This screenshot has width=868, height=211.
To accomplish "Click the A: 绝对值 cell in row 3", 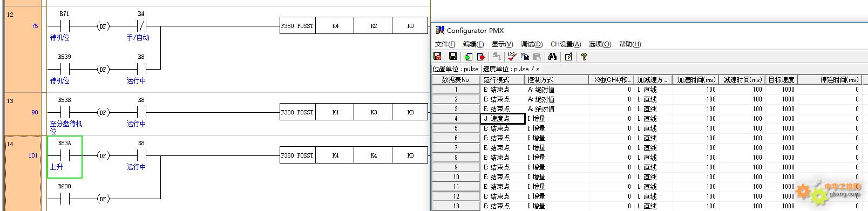I will (557, 109).
